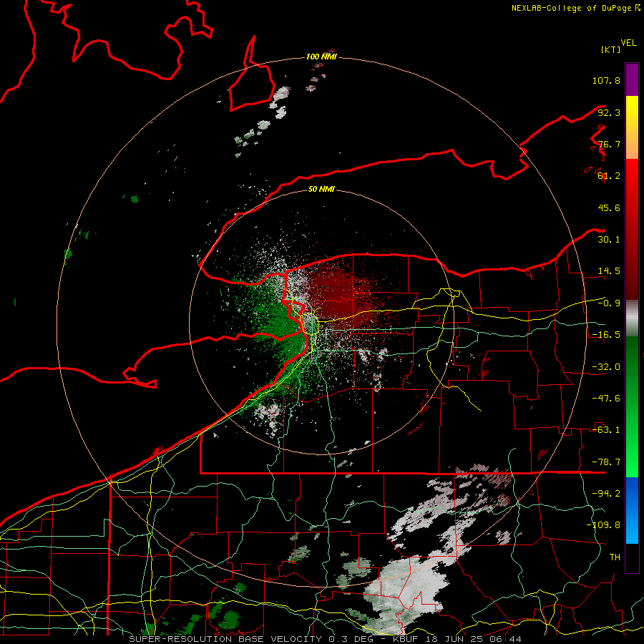Click the VEL legend title
This screenshot has width=644, height=644.
628,43
